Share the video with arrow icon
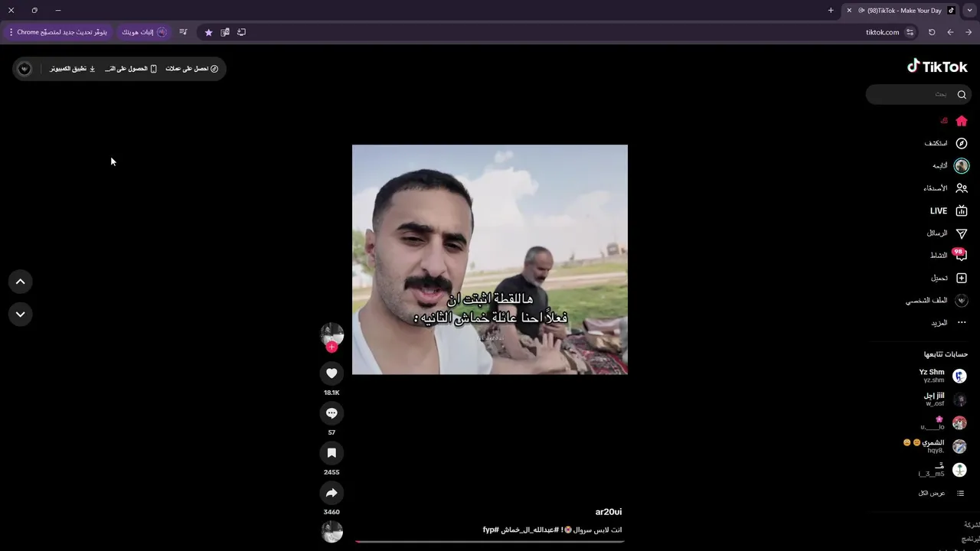Image resolution: width=980 pixels, height=551 pixels. click(x=332, y=493)
